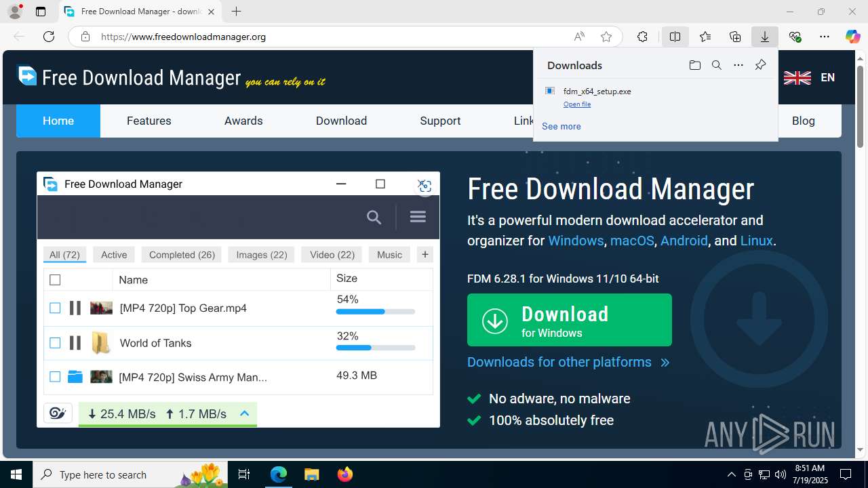Viewport: 868px width, 488px height.
Task: Click the profile avatar icon
Action: (15, 12)
